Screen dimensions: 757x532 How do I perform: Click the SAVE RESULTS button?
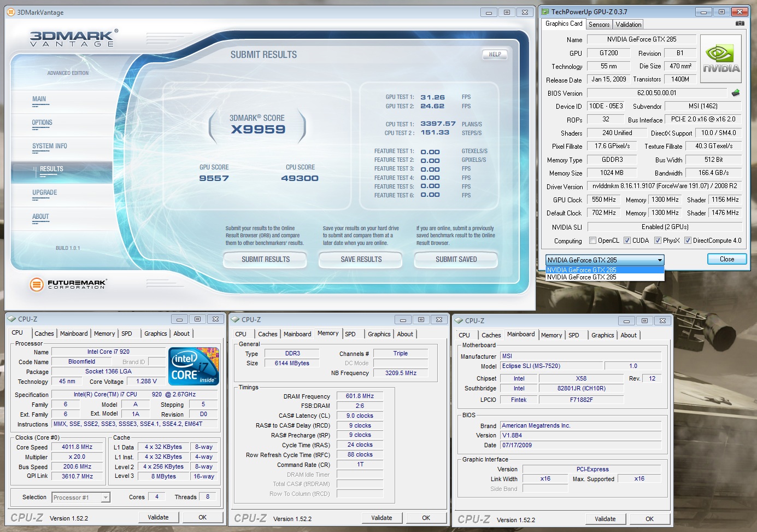pos(361,259)
